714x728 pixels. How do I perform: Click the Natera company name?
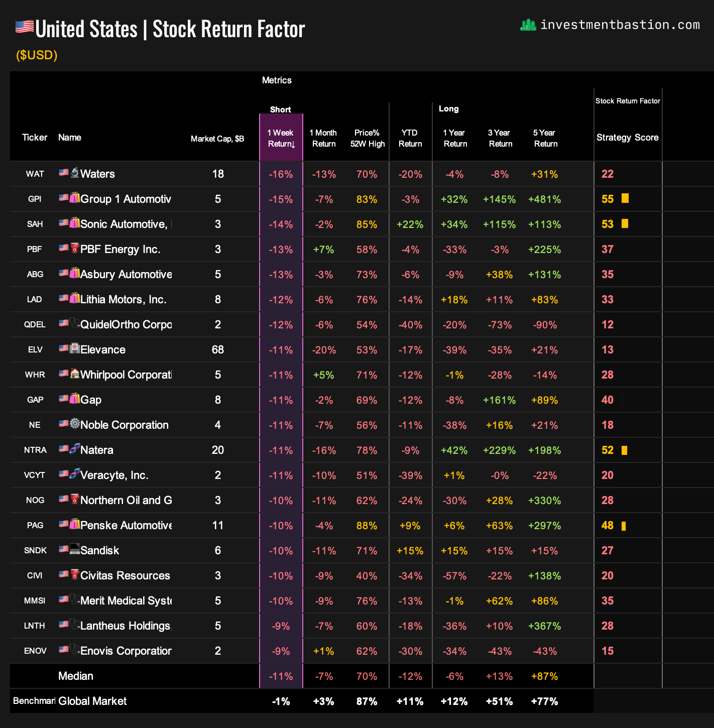pyautogui.click(x=96, y=450)
